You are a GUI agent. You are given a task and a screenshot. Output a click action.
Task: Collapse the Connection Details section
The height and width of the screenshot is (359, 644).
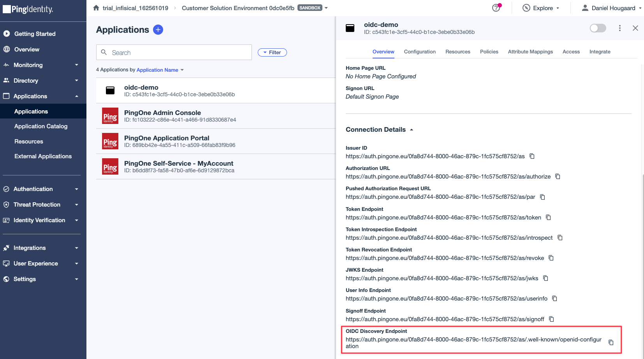pyautogui.click(x=379, y=129)
